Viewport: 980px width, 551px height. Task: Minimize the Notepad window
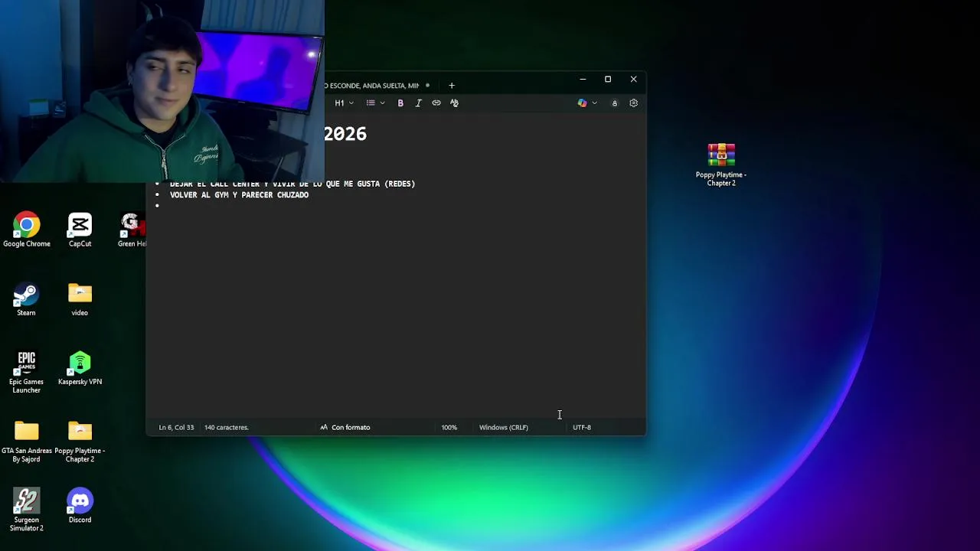point(583,80)
